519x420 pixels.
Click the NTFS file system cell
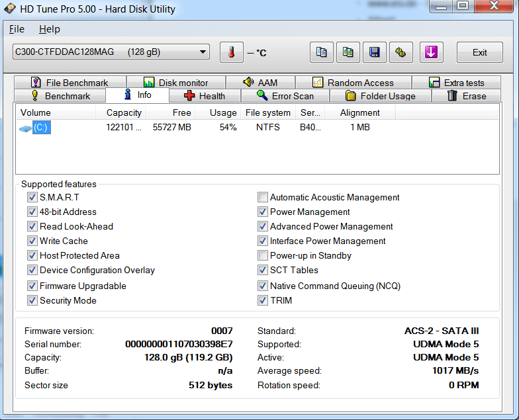267,127
